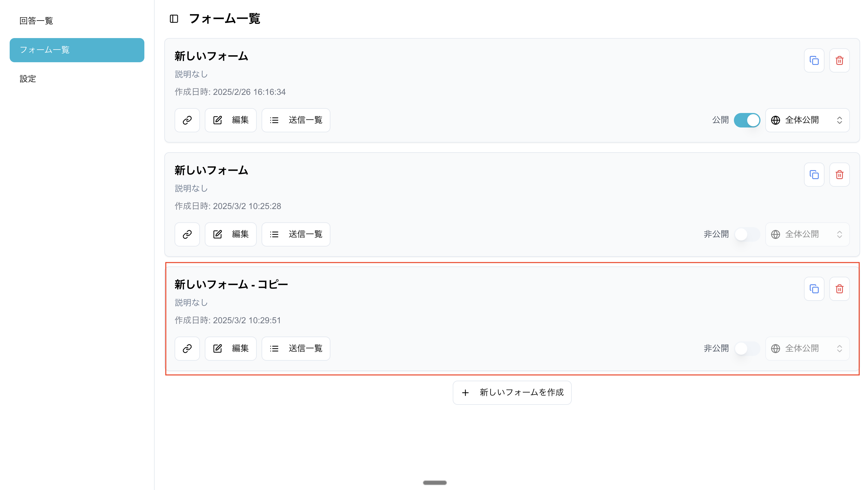Open 設定 from the sidebar

[x=27, y=79]
